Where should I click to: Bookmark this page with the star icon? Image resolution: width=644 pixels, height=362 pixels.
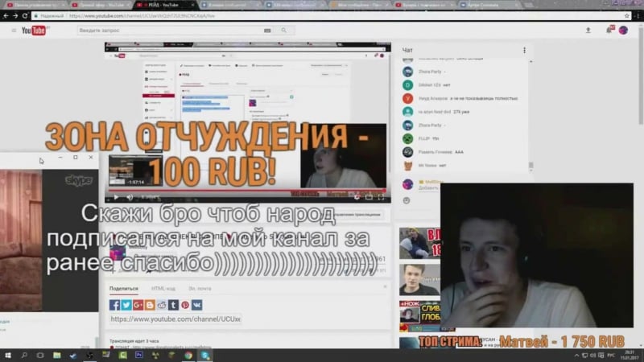coord(627,15)
